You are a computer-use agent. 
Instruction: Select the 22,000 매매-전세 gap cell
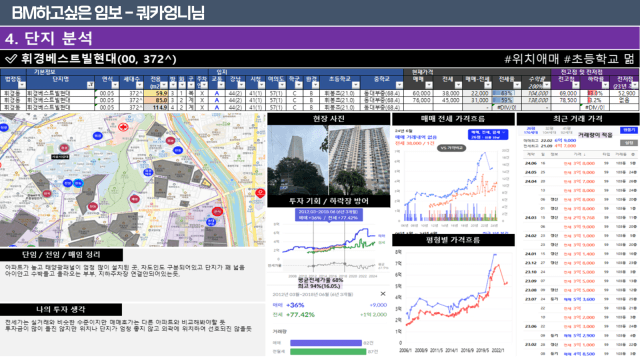coord(477,93)
